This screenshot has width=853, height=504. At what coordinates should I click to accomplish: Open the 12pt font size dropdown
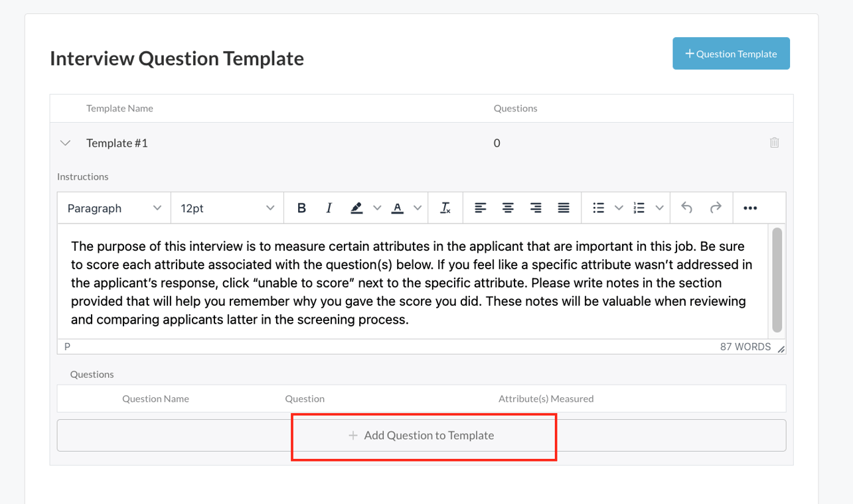pyautogui.click(x=227, y=208)
